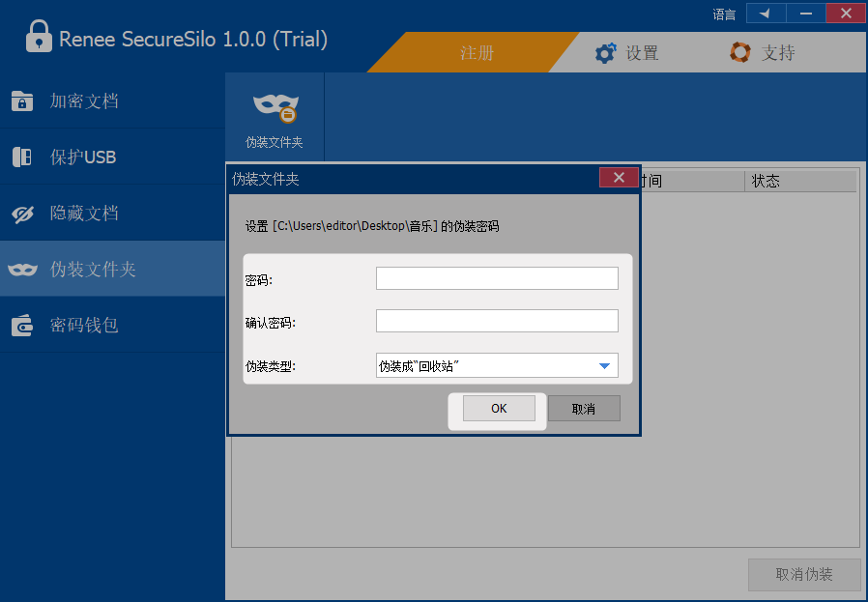868x602 pixels.
Task: Focus the 密码 input field
Action: coord(497,278)
